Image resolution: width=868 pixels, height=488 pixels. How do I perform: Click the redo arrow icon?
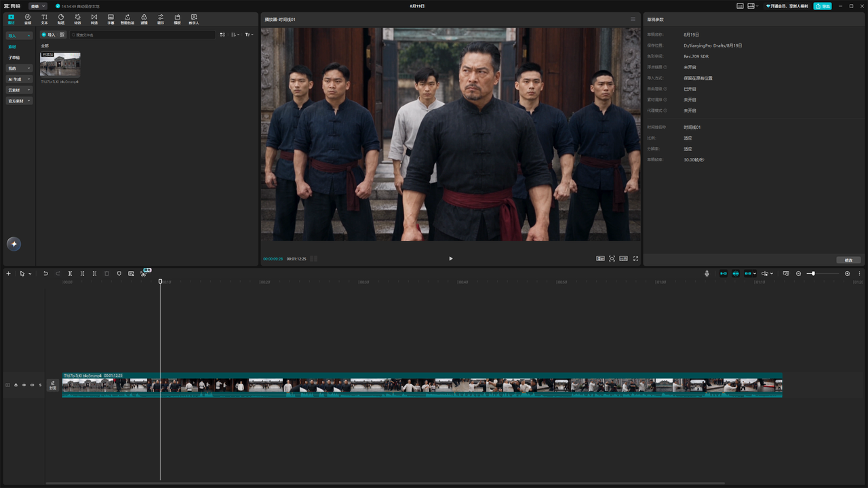click(x=58, y=273)
